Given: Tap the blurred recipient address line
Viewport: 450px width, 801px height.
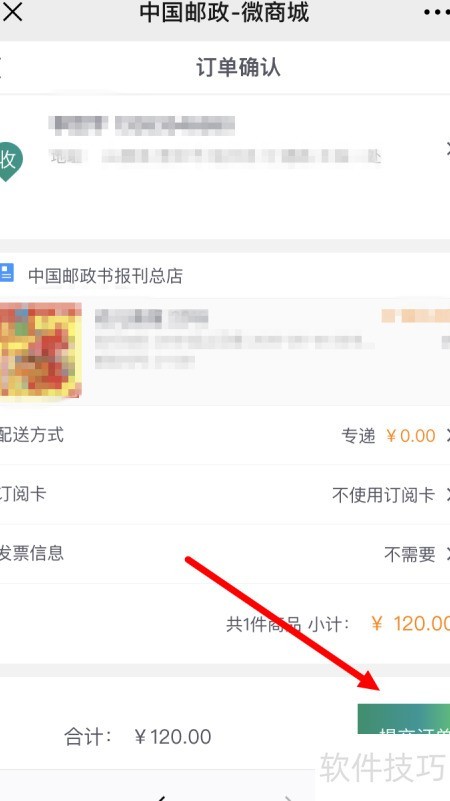Looking at the screenshot, I should [x=215, y=156].
